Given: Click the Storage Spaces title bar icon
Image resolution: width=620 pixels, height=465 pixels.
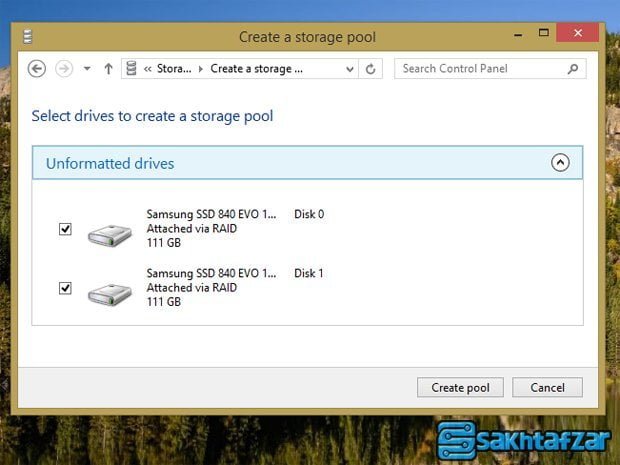Looking at the screenshot, I should pos(28,37).
